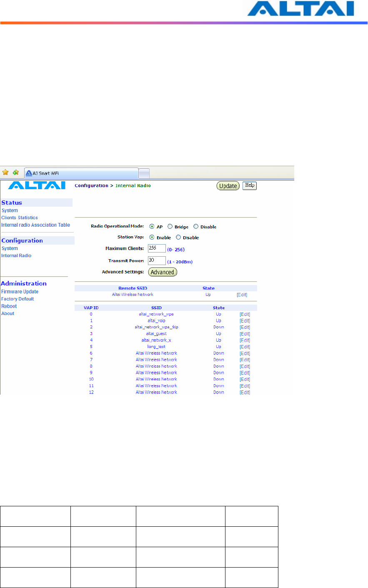The image size is (368, 588).
Task: Edit VAP 4 altai_network_x
Action: (245, 340)
